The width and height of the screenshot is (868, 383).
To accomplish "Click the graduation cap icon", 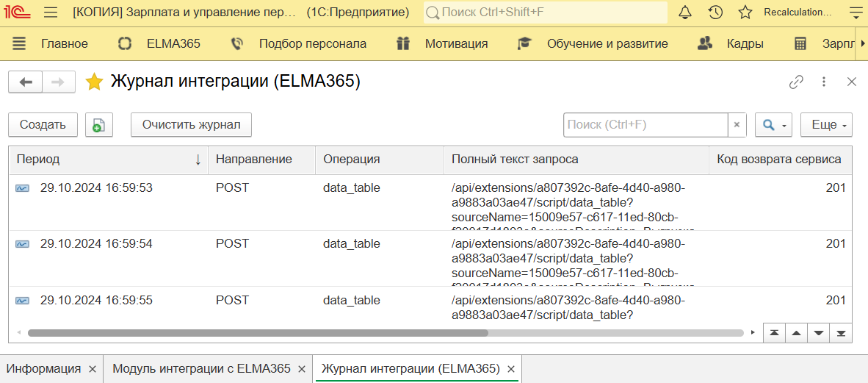I will click(524, 44).
